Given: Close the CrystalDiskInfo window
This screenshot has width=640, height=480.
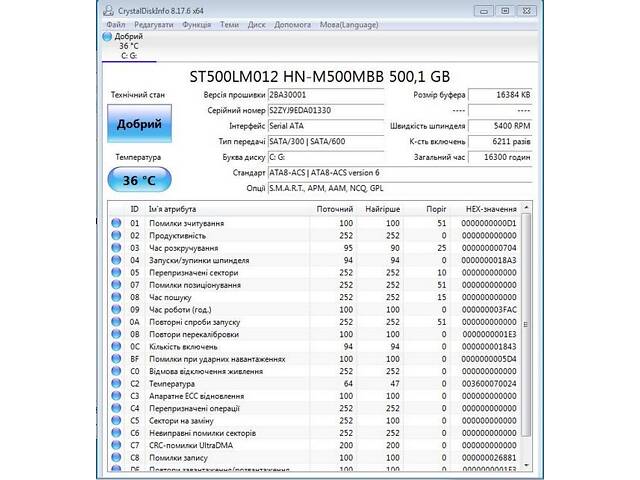Looking at the screenshot, I should 527,11.
